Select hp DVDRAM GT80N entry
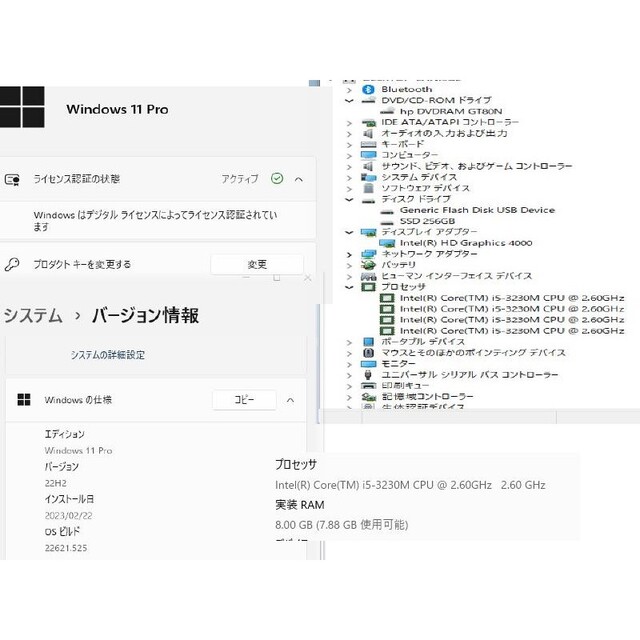The height and width of the screenshot is (640, 640). (451, 111)
